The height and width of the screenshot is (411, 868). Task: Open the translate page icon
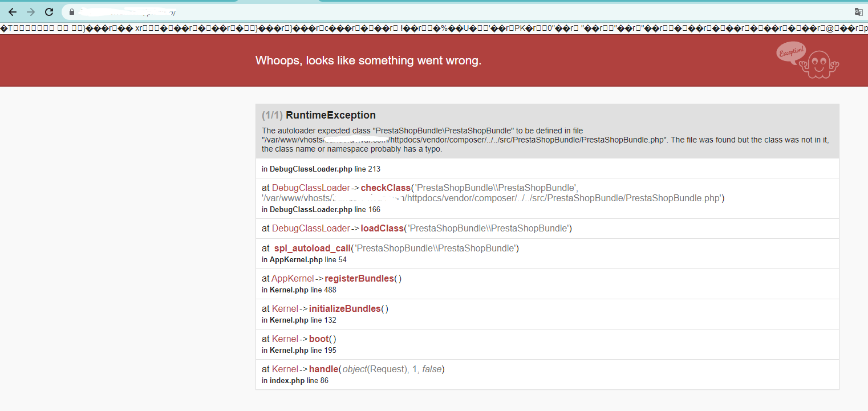858,11
